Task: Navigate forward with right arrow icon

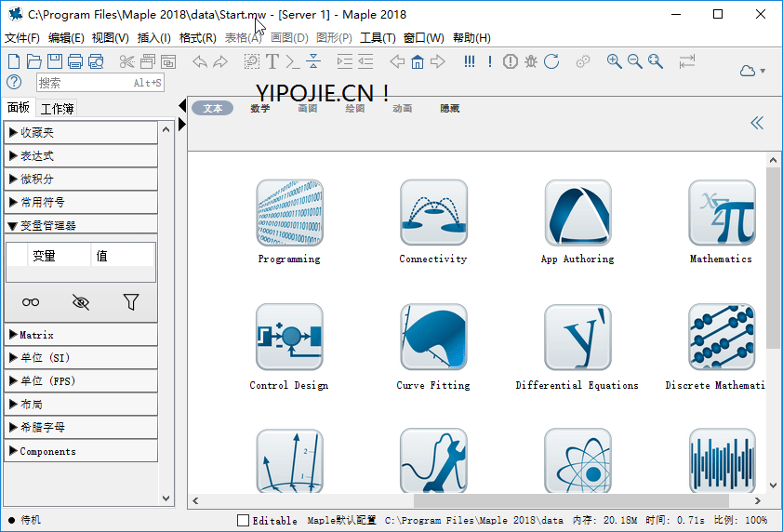Action: click(x=438, y=61)
